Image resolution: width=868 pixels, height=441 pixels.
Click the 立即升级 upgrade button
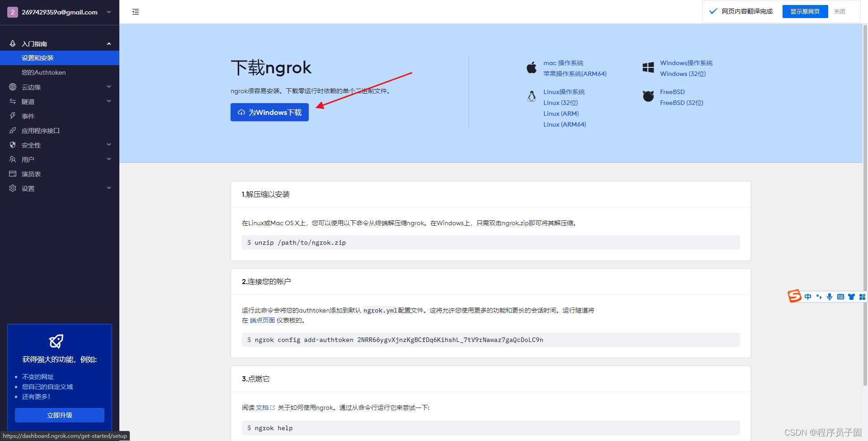pyautogui.click(x=60, y=415)
